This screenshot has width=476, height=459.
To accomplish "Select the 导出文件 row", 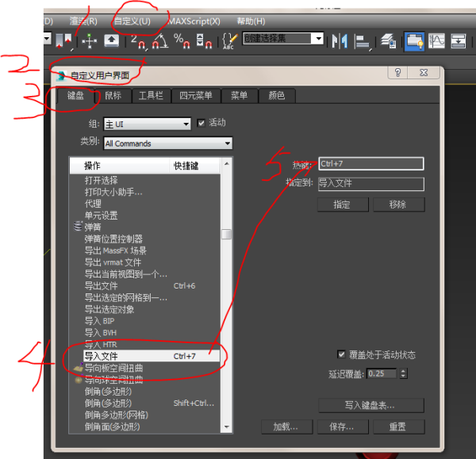I will (144, 285).
